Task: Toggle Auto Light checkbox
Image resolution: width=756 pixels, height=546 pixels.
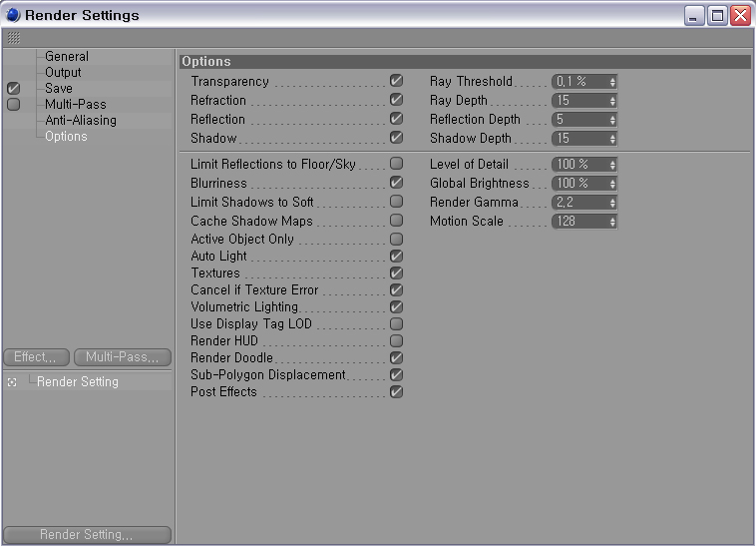Action: (x=396, y=257)
